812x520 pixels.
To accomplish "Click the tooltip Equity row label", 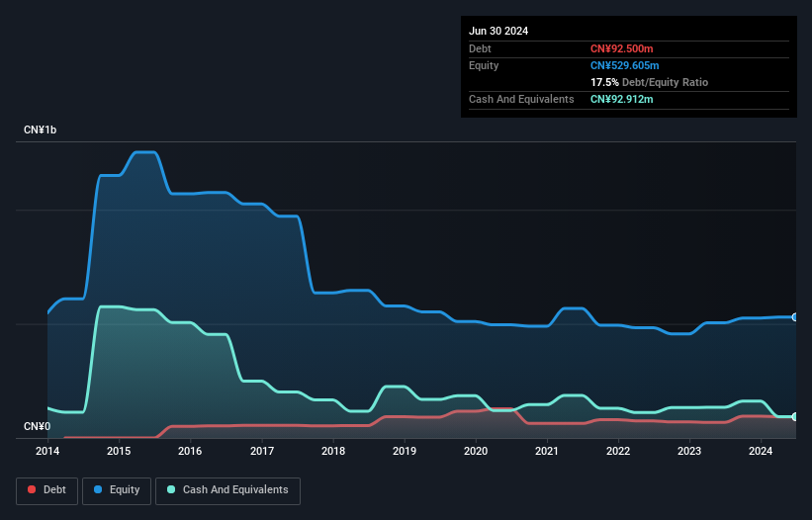I will (484, 65).
